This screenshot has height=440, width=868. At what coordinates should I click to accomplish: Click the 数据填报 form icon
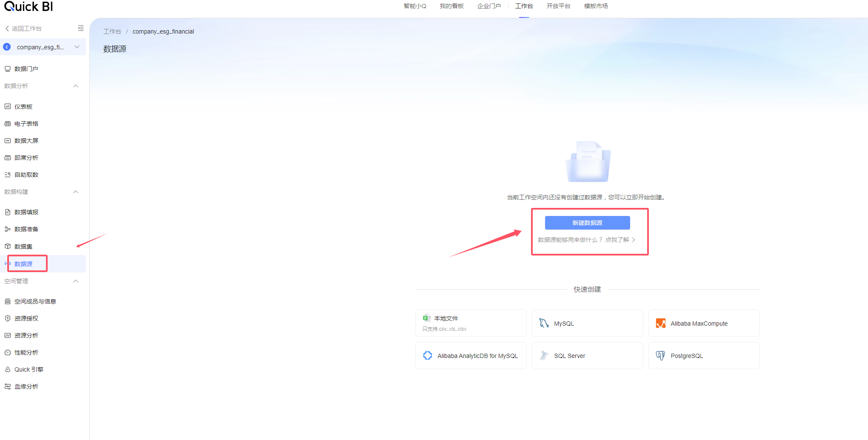coord(8,212)
